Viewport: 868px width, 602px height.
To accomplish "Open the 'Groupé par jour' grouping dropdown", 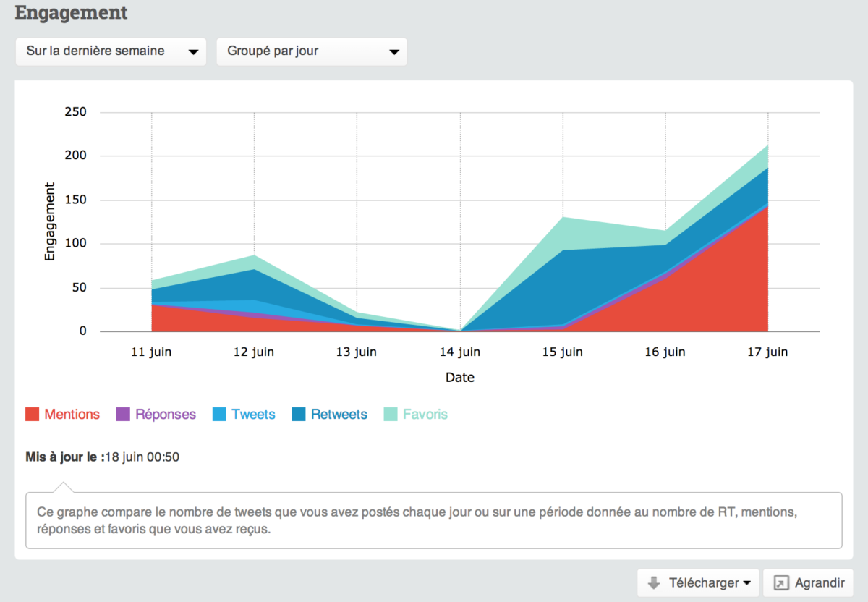I will coord(311,51).
